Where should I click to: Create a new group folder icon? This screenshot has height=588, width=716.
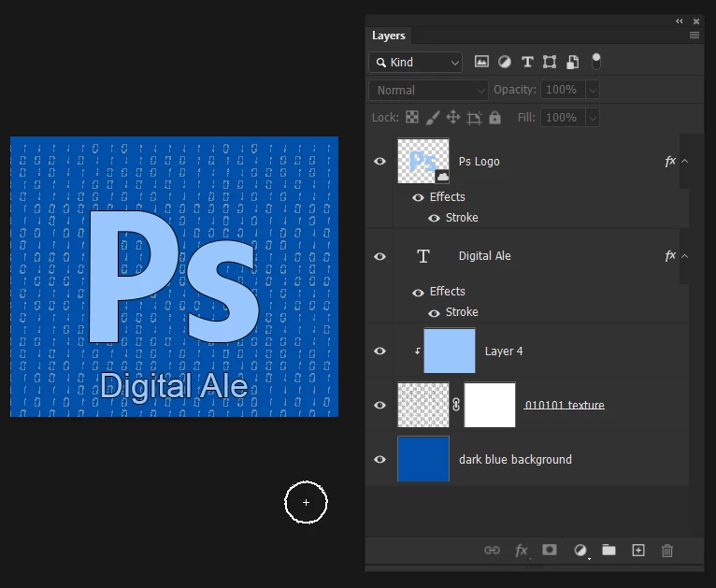pos(609,550)
